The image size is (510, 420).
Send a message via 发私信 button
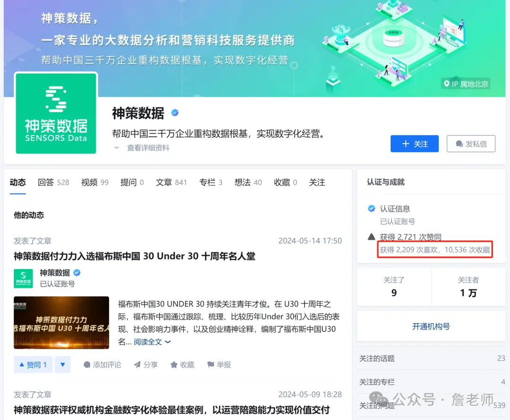click(470, 144)
